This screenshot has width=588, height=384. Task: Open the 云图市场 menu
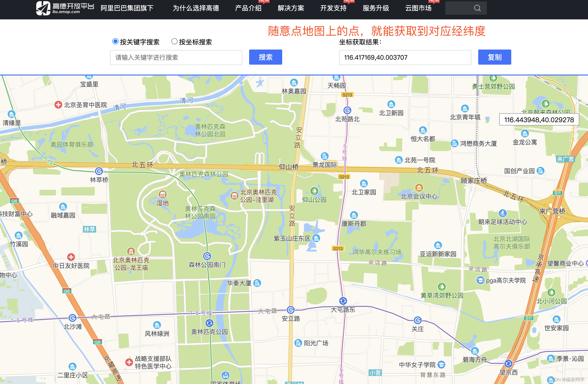(418, 8)
